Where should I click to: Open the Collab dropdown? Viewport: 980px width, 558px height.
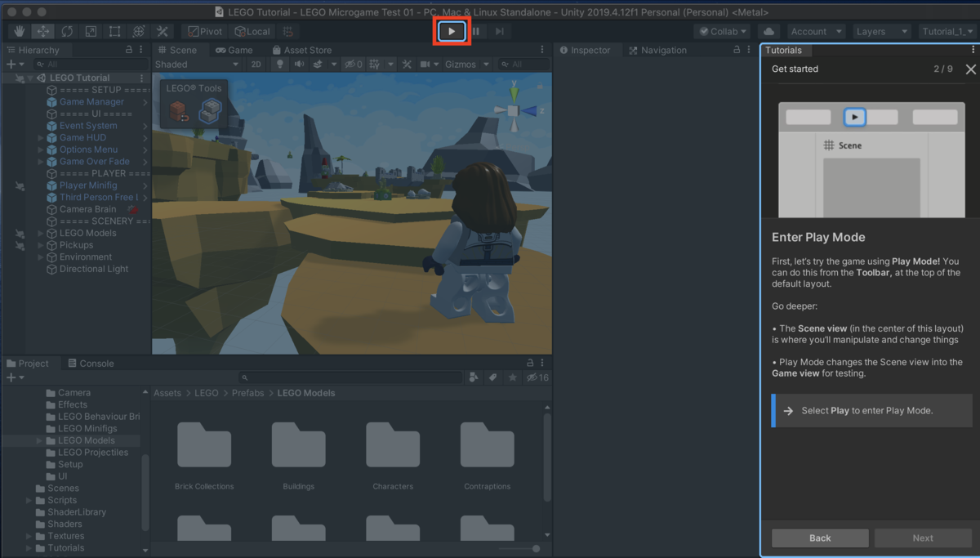723,31
